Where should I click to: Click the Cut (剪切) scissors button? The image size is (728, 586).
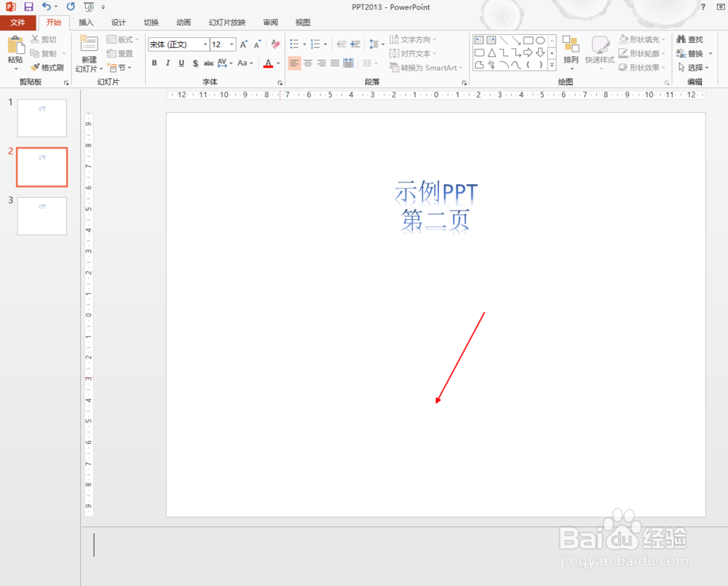[43, 39]
